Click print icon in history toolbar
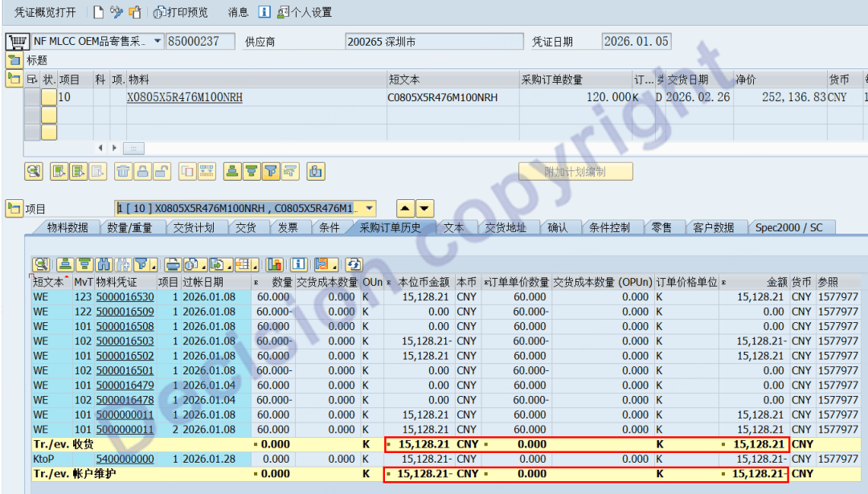Screen dimensions: 868x494 pyautogui.click(x=172, y=264)
